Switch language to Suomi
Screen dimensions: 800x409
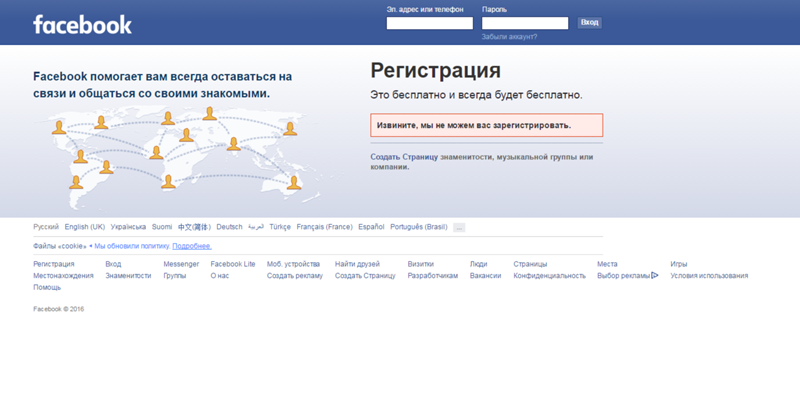162,227
